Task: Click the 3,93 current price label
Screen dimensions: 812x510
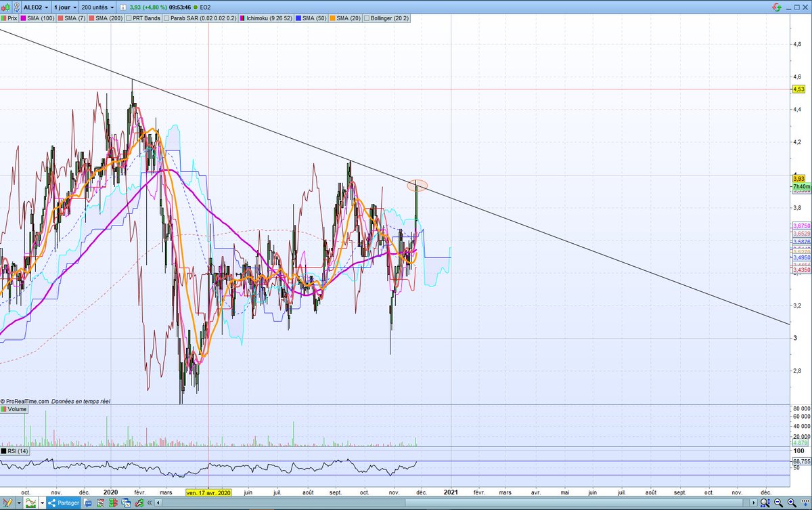Action: 798,178
